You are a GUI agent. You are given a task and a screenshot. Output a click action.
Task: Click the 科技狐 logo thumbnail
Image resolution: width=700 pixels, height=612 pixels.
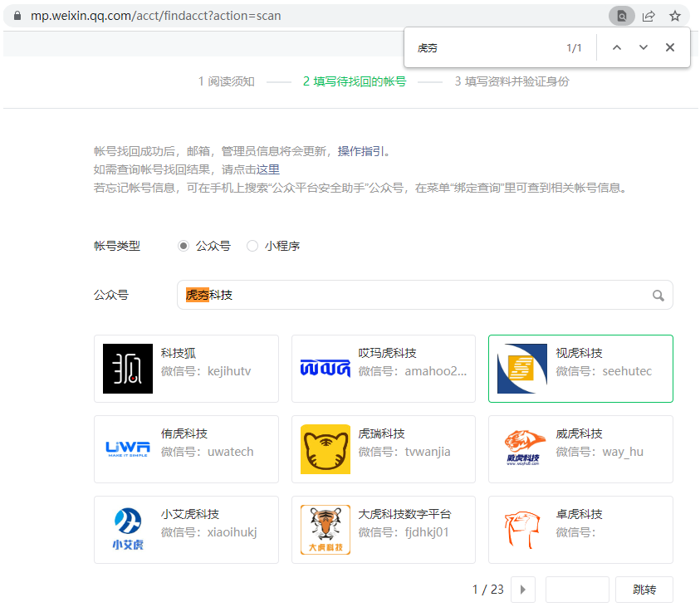point(128,369)
